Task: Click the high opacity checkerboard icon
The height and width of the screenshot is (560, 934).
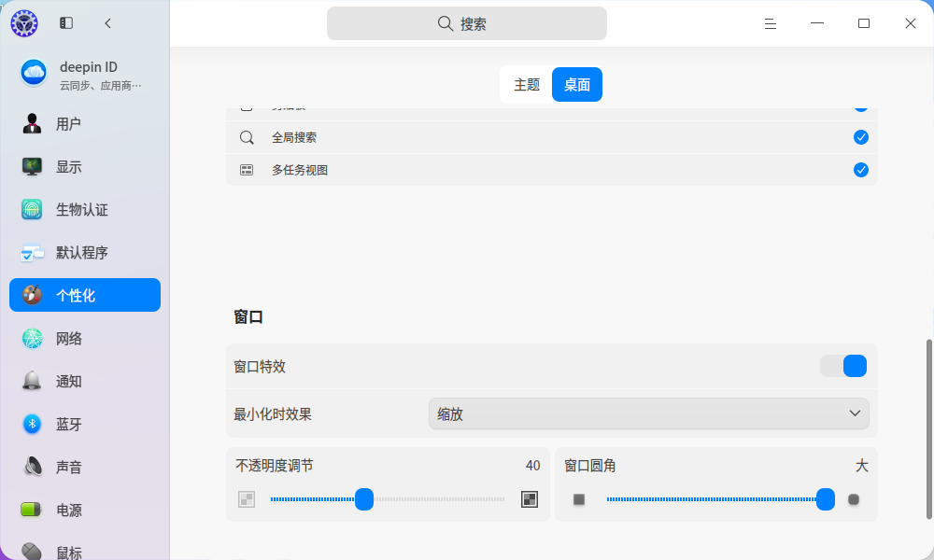Action: click(530, 499)
